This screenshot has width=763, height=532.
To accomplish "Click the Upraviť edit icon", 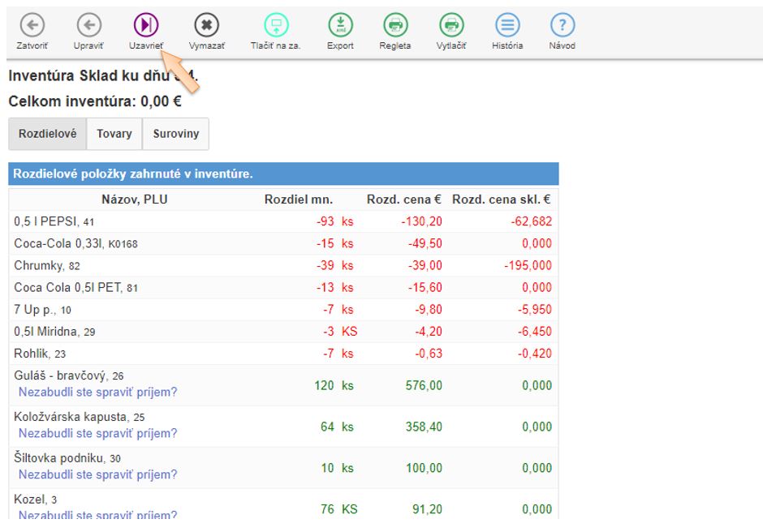I will click(88, 26).
